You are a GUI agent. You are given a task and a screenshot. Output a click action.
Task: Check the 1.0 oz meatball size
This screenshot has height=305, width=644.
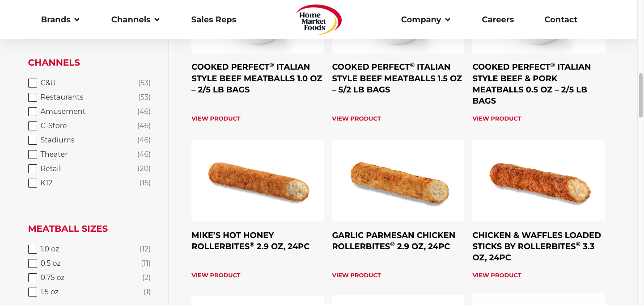33,249
